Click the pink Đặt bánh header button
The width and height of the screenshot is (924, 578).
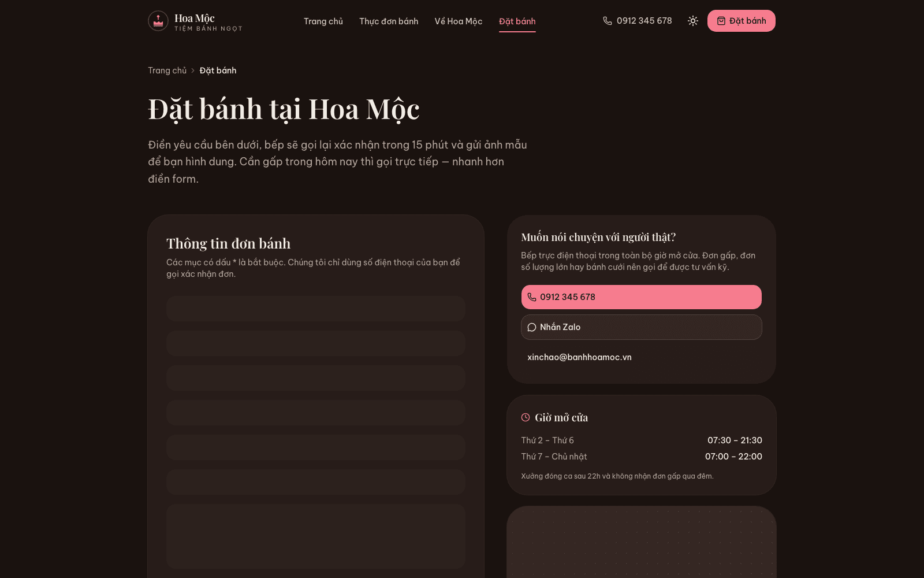coord(742,21)
